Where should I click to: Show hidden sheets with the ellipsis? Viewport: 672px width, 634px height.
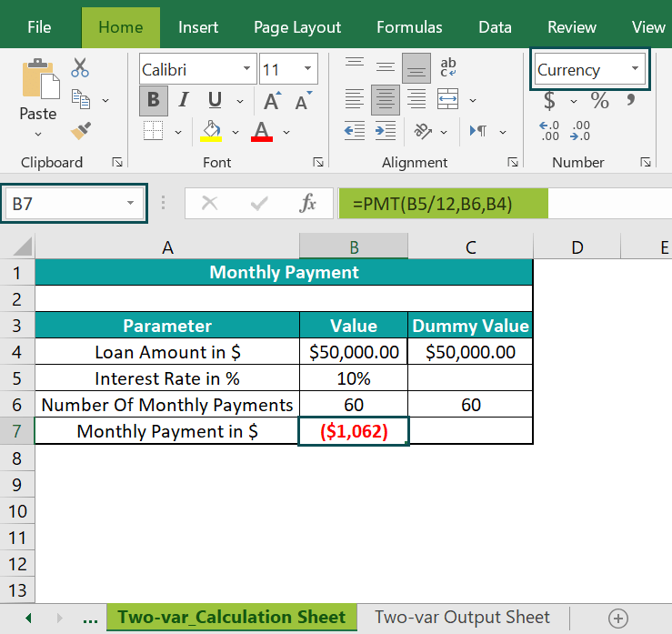coord(90,619)
